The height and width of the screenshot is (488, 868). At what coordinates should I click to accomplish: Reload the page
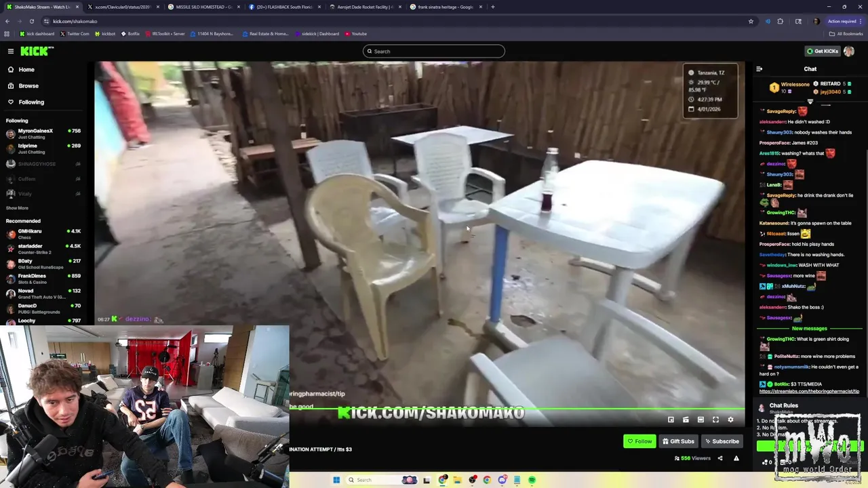[x=31, y=21]
